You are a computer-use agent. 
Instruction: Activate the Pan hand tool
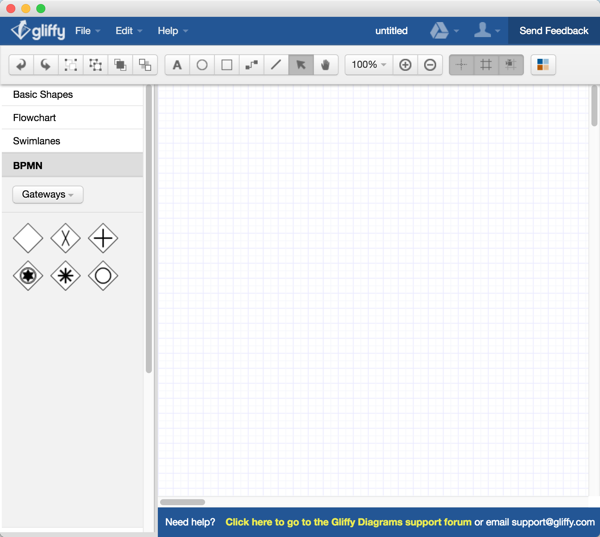[325, 65]
